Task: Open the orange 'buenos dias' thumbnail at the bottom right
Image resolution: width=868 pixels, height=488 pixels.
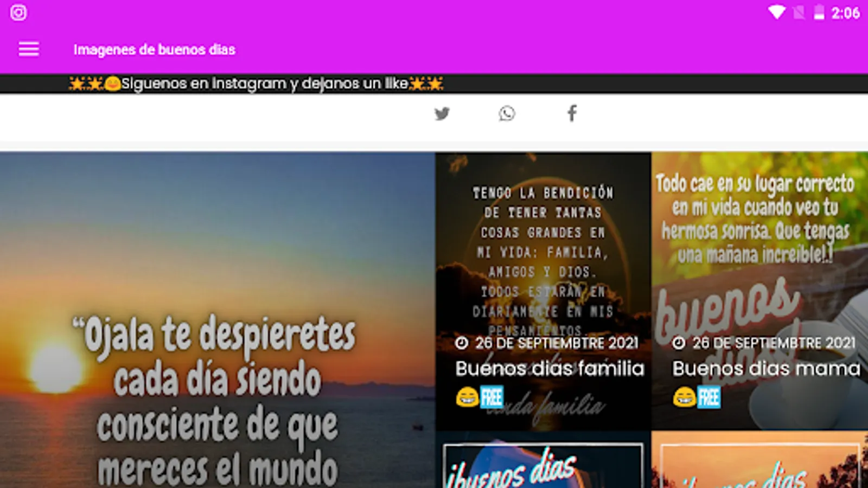Action: (759, 460)
